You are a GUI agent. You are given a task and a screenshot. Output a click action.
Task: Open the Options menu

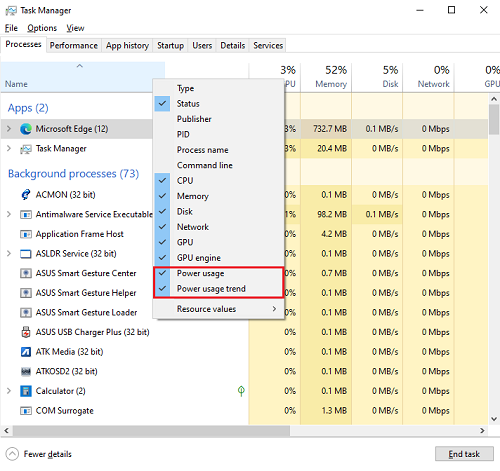[x=42, y=28]
